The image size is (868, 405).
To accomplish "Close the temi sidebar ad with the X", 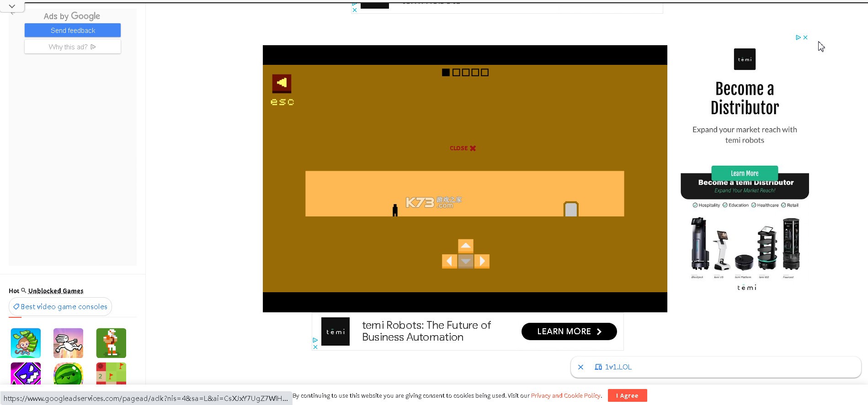I will (x=805, y=37).
